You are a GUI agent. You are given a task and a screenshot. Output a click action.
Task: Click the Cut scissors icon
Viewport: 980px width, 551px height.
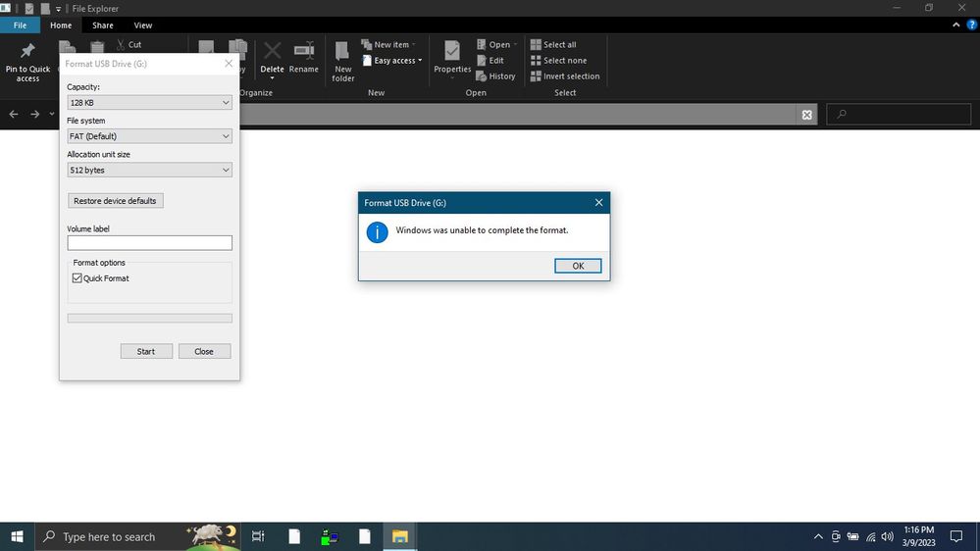tap(121, 44)
